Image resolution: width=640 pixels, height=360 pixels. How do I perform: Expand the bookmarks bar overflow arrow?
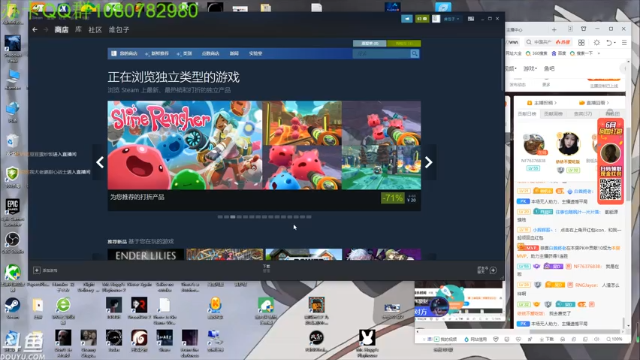point(599,53)
